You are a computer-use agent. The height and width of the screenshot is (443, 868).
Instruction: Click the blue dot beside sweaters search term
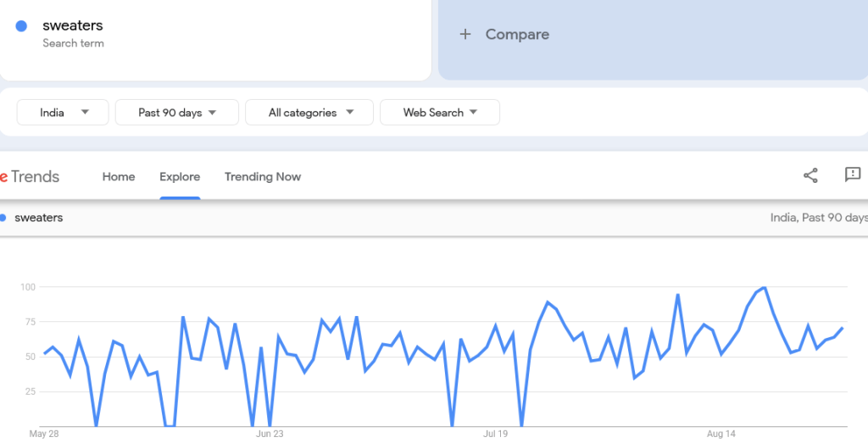pos(21,26)
